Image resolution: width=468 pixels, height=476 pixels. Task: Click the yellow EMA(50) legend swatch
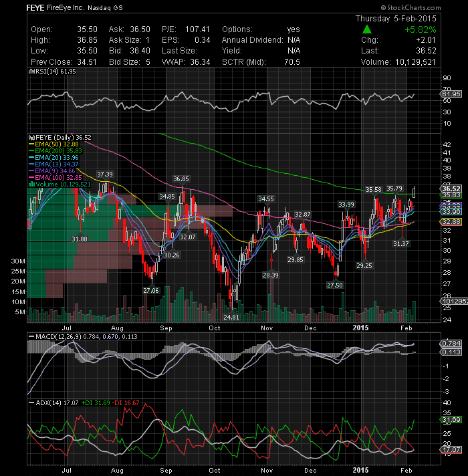click(31, 144)
